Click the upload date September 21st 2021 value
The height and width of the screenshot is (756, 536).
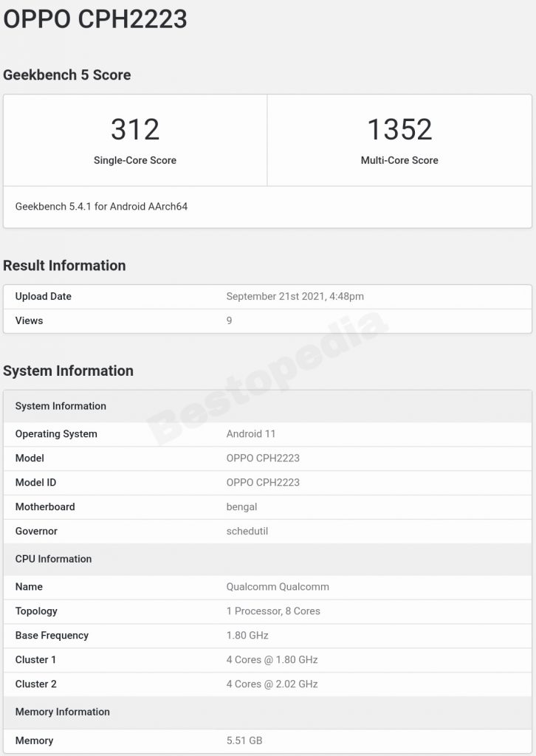click(x=295, y=296)
